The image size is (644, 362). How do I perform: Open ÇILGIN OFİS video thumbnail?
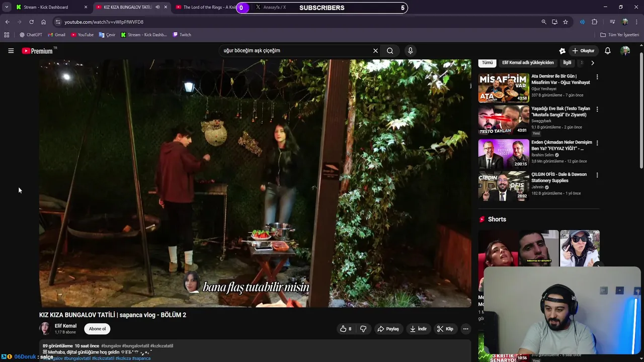click(x=504, y=186)
